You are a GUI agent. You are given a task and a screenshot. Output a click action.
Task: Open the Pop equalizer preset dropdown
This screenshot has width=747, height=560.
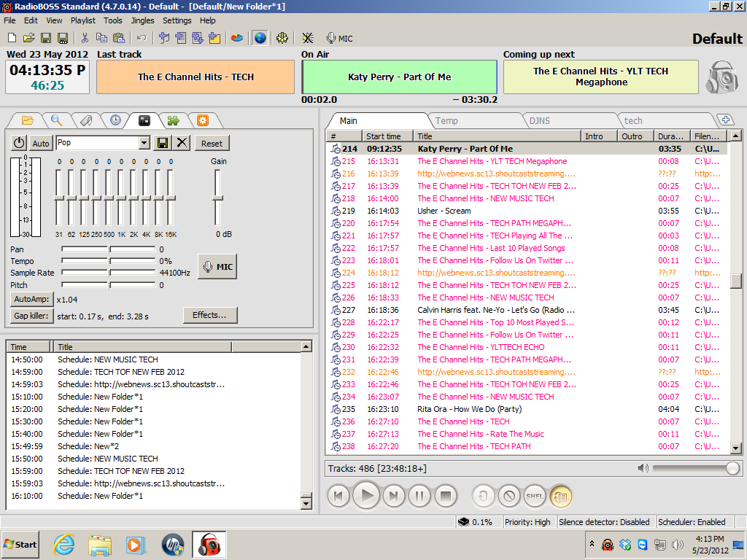click(144, 143)
